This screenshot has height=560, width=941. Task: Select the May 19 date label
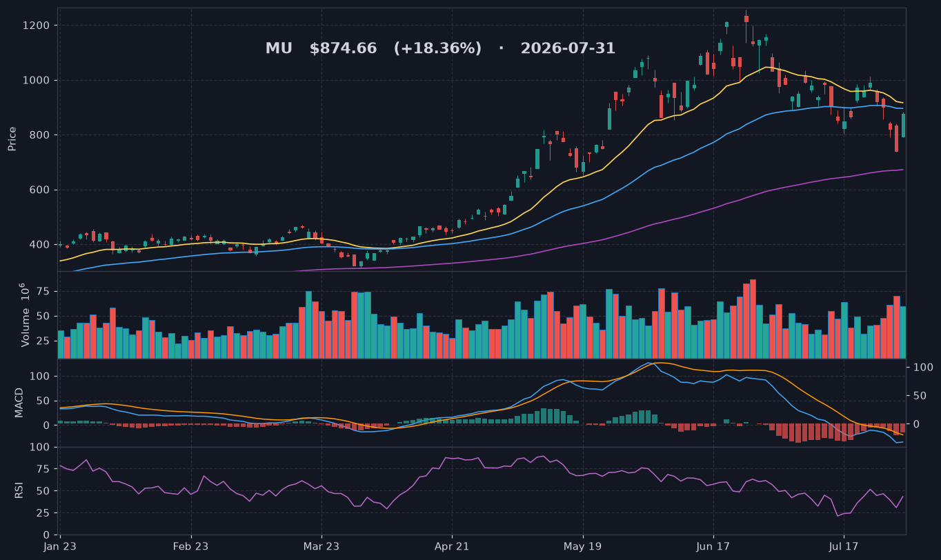pyautogui.click(x=583, y=547)
